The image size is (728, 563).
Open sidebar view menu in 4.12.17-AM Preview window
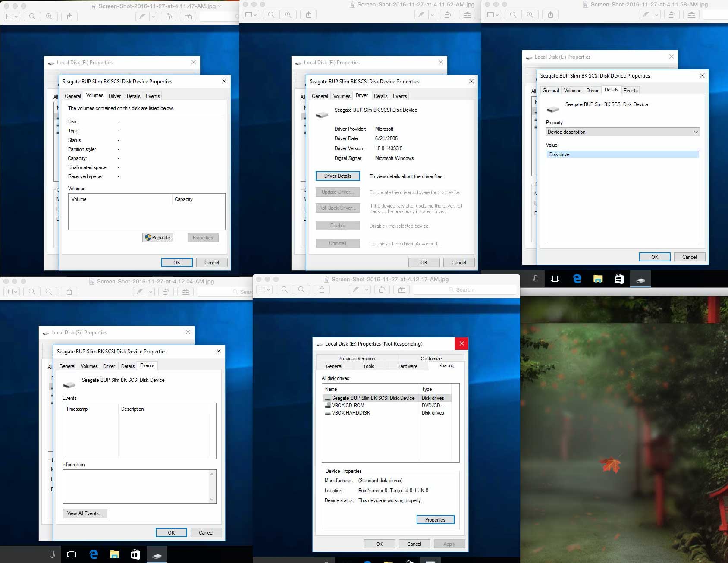click(264, 289)
